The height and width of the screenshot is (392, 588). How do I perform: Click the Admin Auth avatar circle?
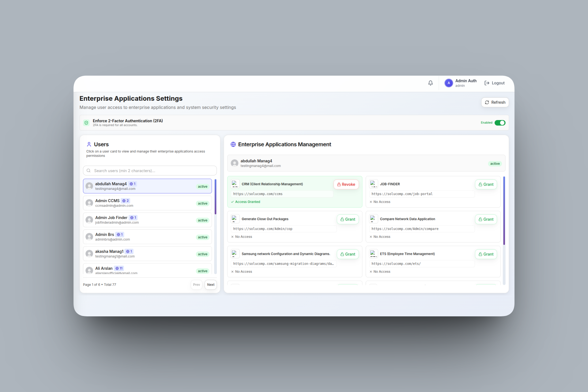pyautogui.click(x=449, y=83)
